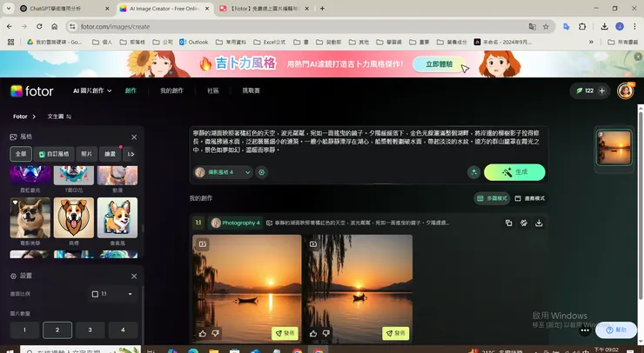Close the Ghibli style banner ad
The height and width of the screenshot is (353, 644).
638,57
